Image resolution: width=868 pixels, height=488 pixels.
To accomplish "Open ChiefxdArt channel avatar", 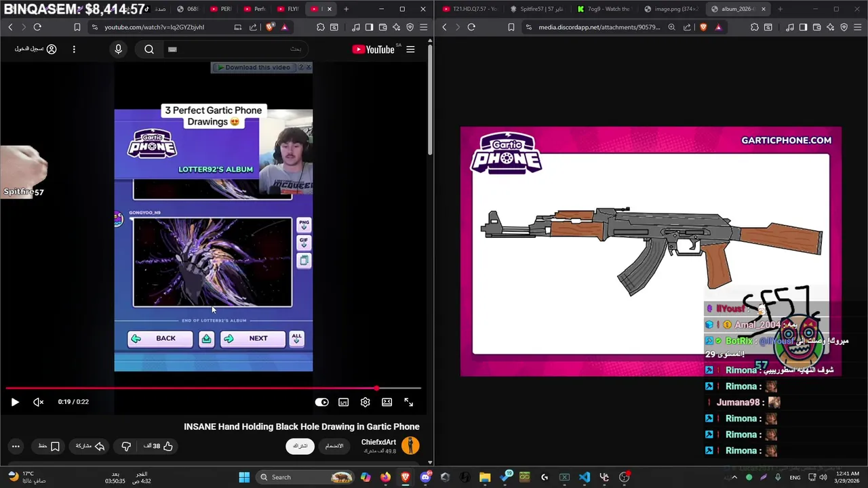I will click(410, 445).
